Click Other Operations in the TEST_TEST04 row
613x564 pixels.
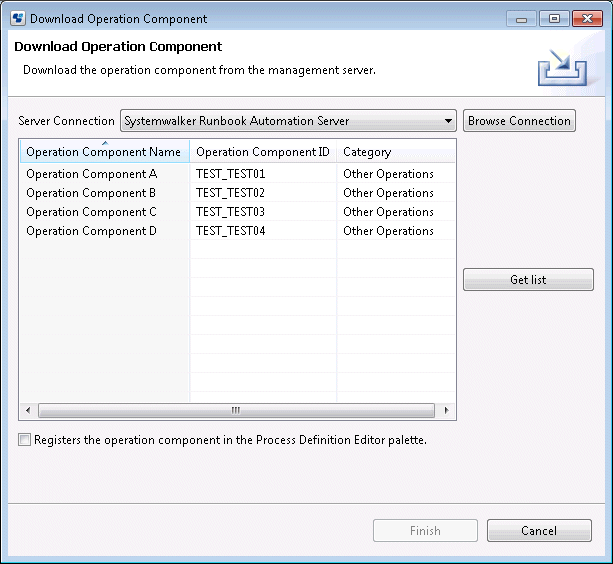tap(389, 231)
